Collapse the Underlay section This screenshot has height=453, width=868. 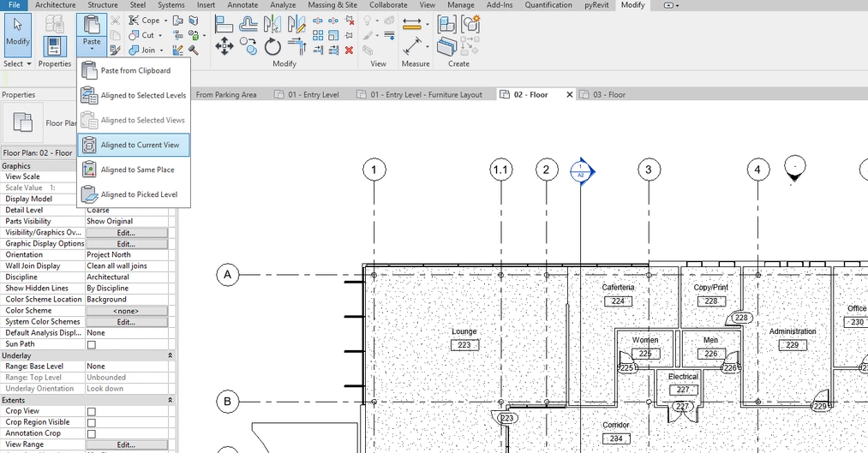click(x=170, y=355)
